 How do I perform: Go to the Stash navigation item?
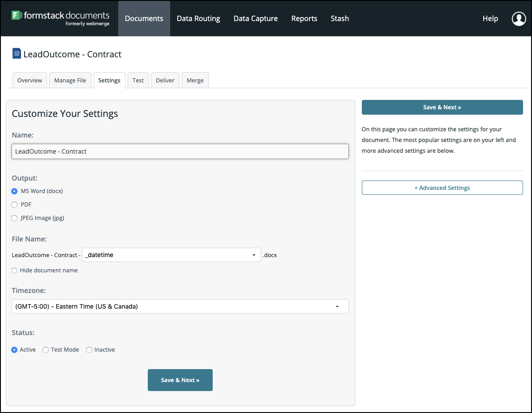pyautogui.click(x=339, y=18)
